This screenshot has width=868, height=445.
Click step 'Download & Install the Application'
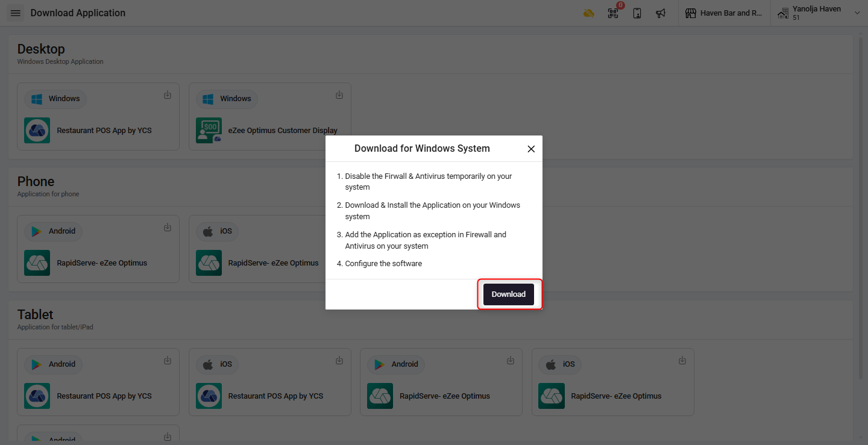click(x=432, y=211)
